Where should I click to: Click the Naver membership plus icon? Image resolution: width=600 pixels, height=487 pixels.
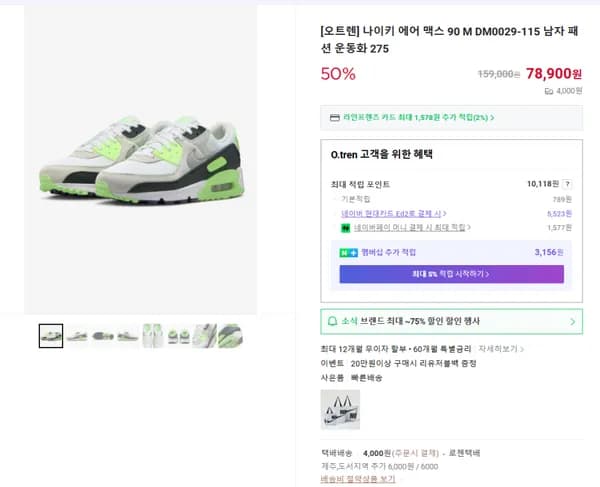(348, 253)
